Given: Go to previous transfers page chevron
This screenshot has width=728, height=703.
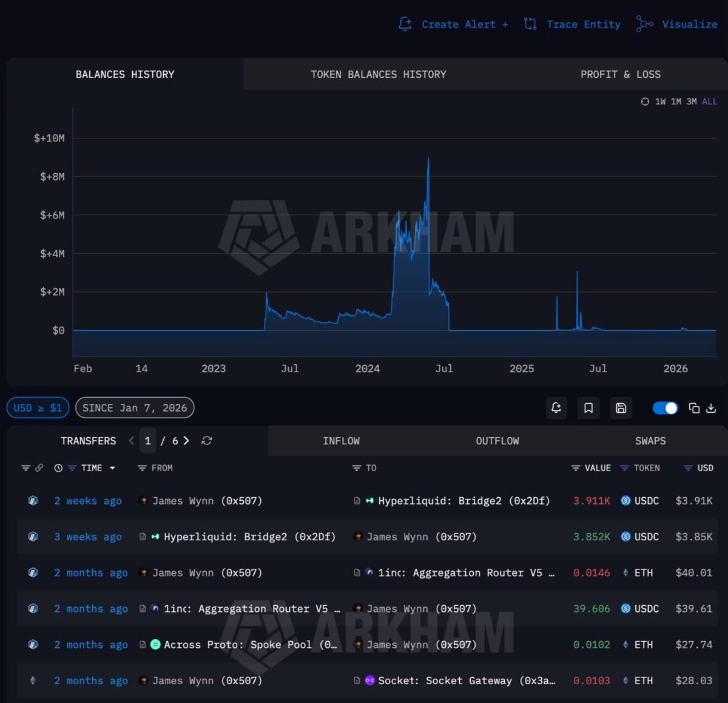Looking at the screenshot, I should [132, 441].
